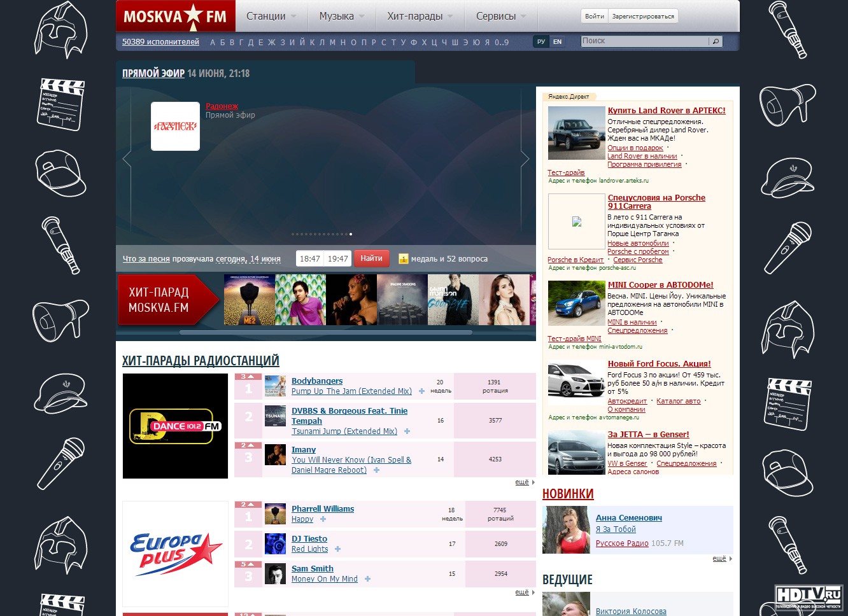Click Зарегистрироваться button
The width and height of the screenshot is (848, 616).
click(643, 17)
